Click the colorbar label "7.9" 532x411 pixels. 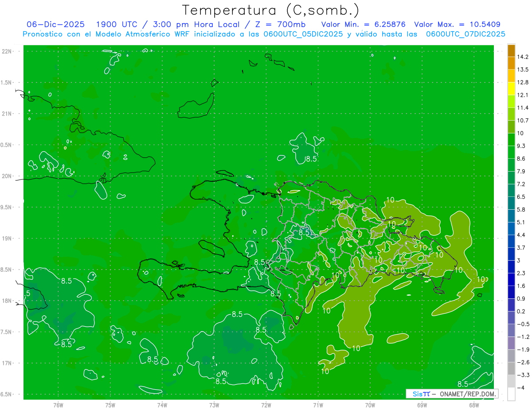[x=521, y=171]
